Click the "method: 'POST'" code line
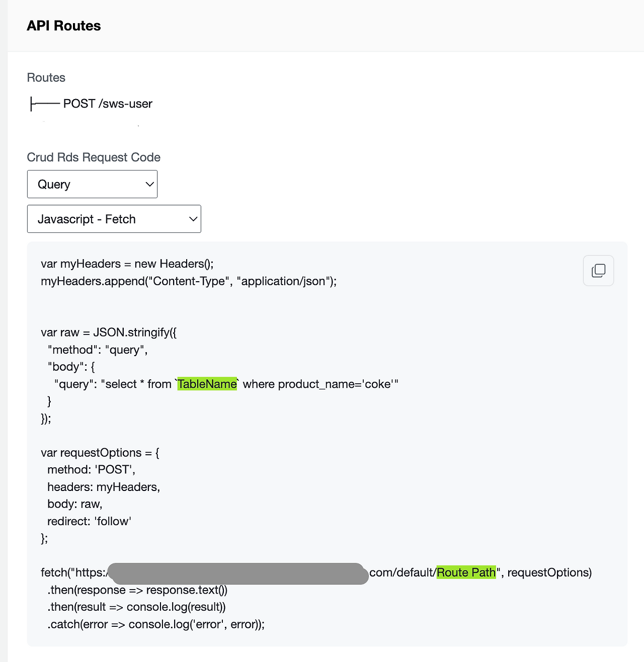Screen dimensions: 644x662 (x=91, y=469)
